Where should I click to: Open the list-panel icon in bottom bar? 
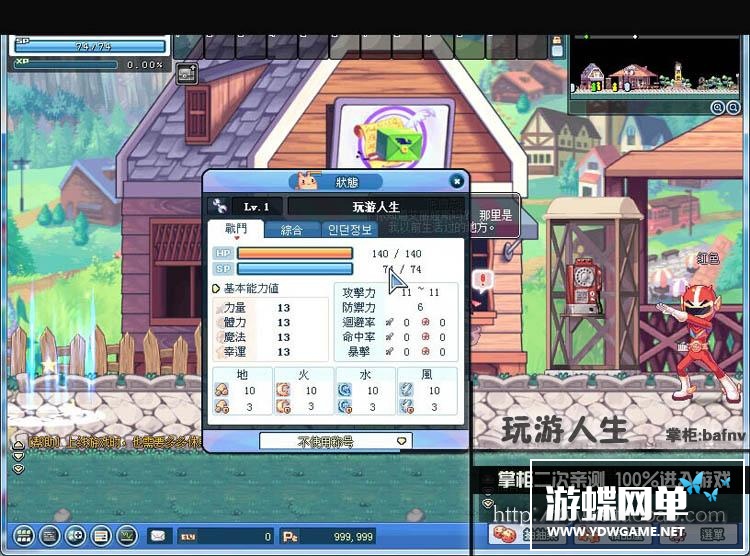click(101, 536)
